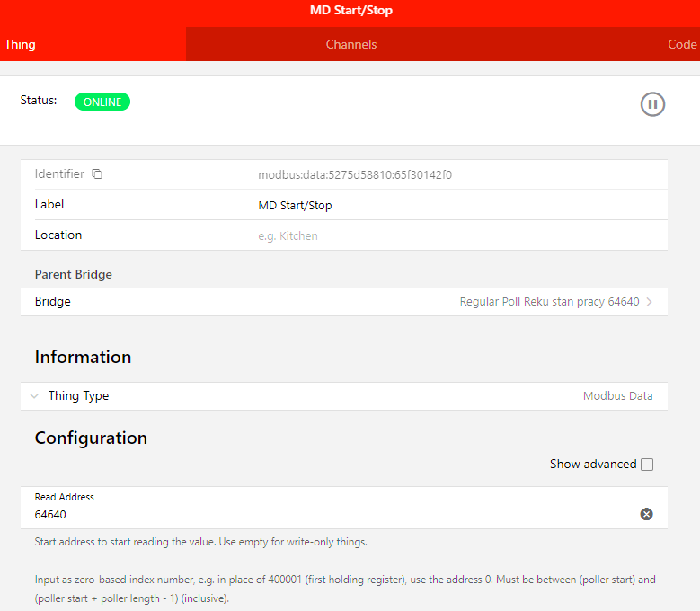
Task: Click the MD Start/Stop page title
Action: [x=351, y=10]
